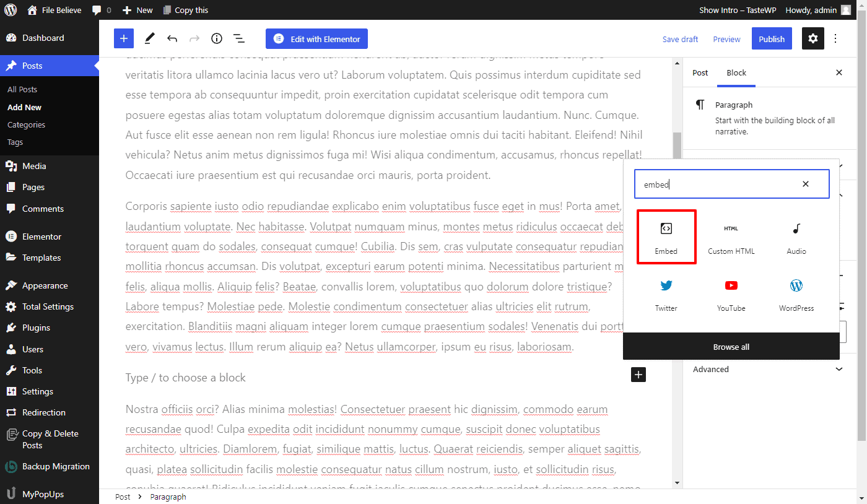
Task: Click New in the admin bar
Action: [137, 10]
